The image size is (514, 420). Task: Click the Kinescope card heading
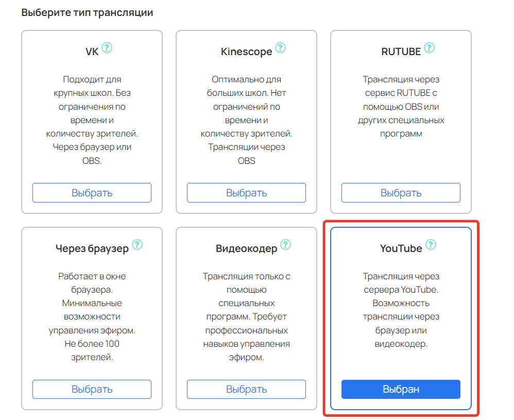point(246,52)
